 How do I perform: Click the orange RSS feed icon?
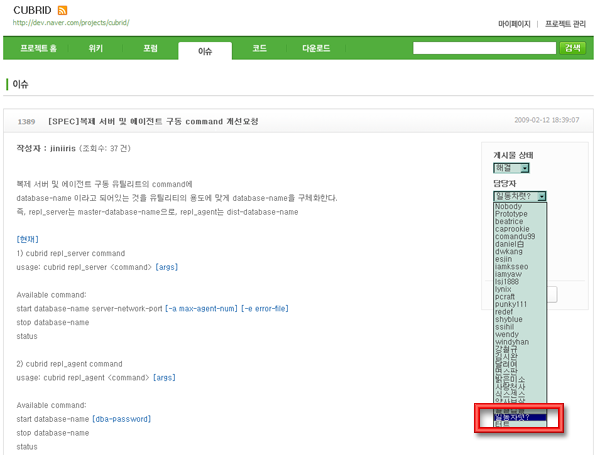pyautogui.click(x=62, y=10)
